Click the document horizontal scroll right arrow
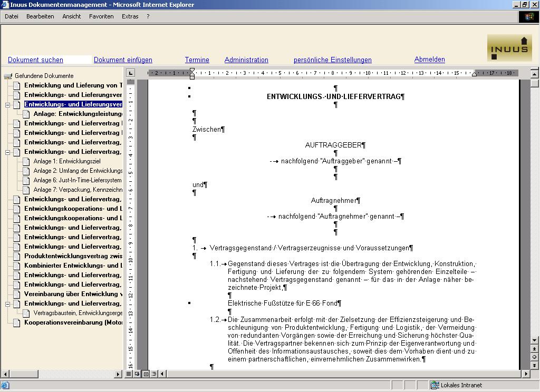 (x=526, y=374)
